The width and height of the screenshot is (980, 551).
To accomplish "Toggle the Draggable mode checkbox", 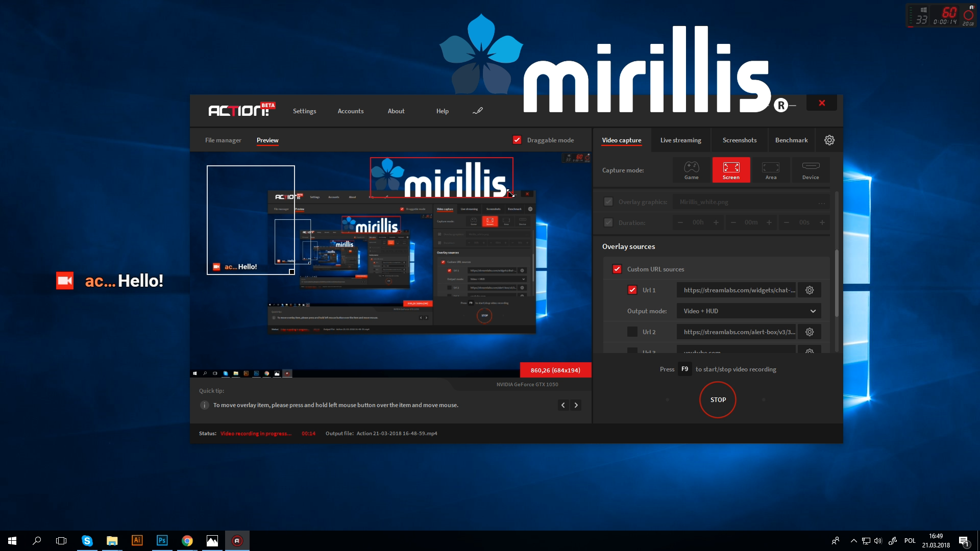I will point(518,140).
